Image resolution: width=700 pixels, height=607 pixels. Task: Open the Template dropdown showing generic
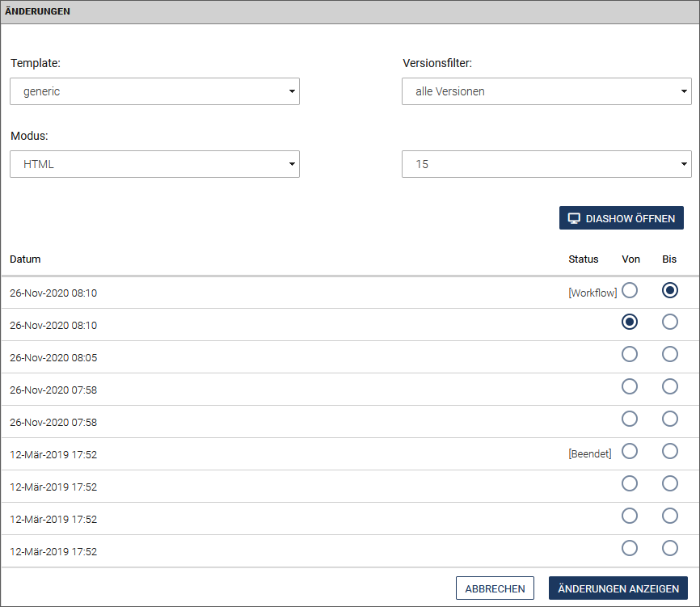154,91
